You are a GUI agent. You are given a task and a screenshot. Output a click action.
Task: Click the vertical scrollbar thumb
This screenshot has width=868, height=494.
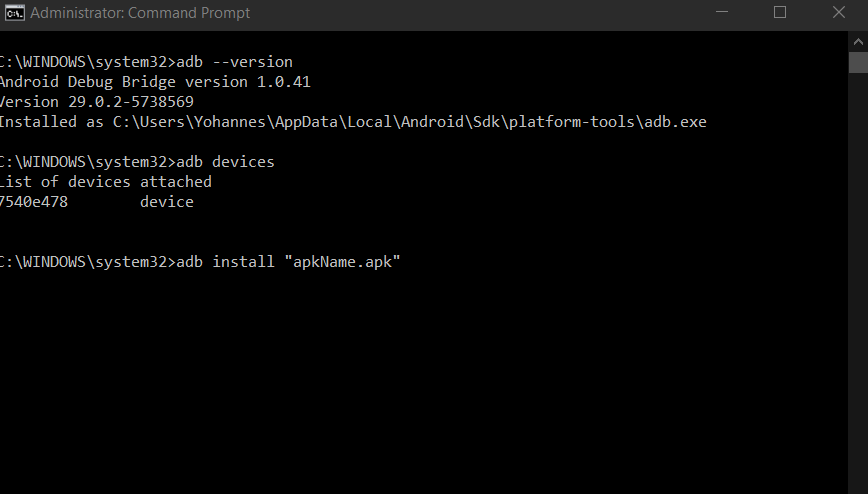tap(858, 63)
